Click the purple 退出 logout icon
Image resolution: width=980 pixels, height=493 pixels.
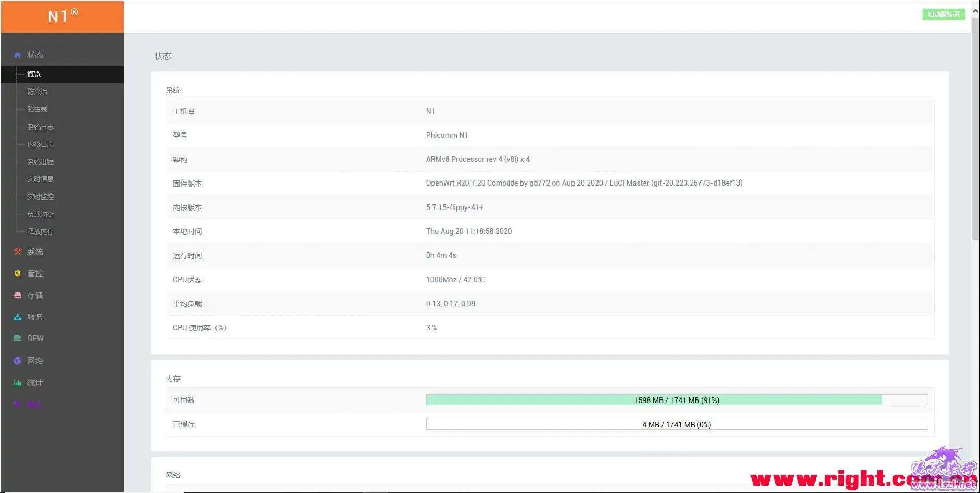(17, 404)
